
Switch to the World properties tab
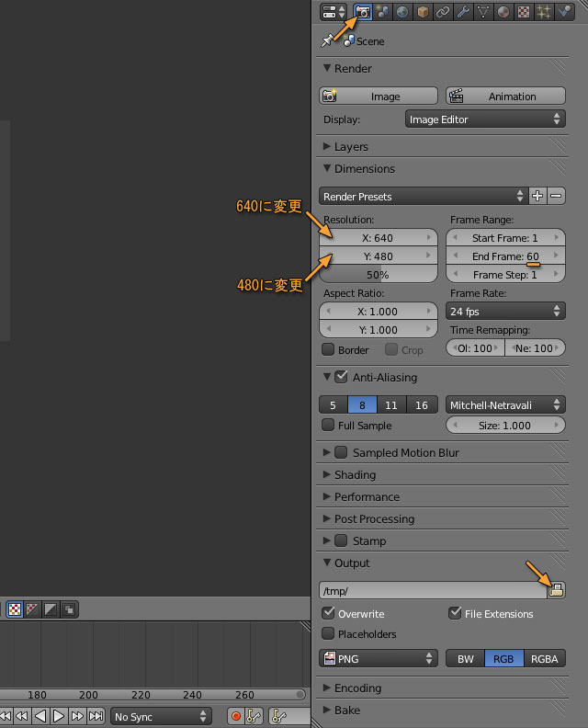click(402, 12)
